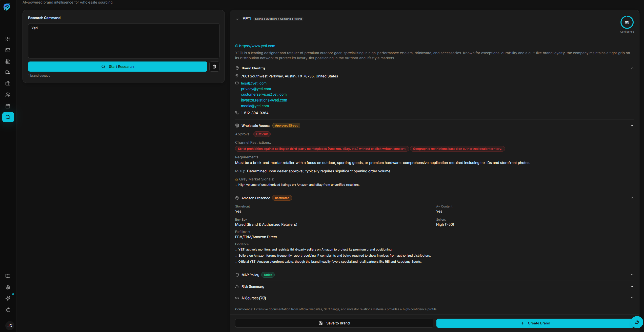Screen dimensions: 644x332
Task: Collapse the Wholesale Access section chevron
Action: 632,126
